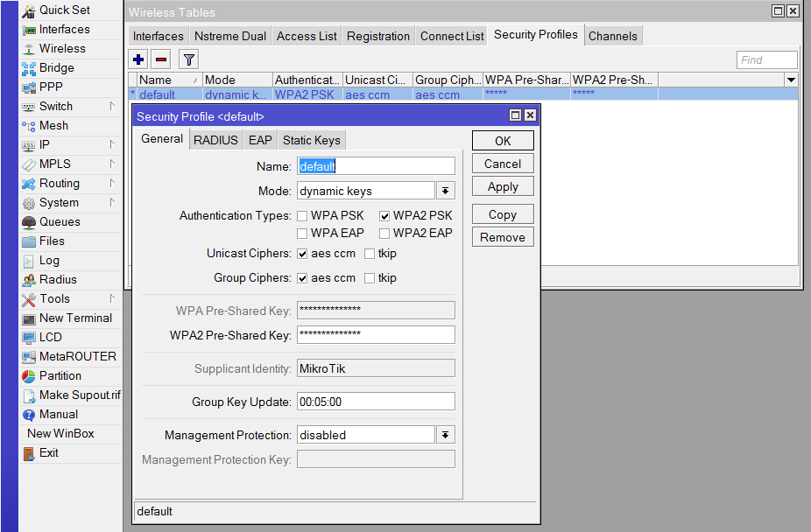Click the Remove button
Screen dimensions: 811x532
[503, 237]
